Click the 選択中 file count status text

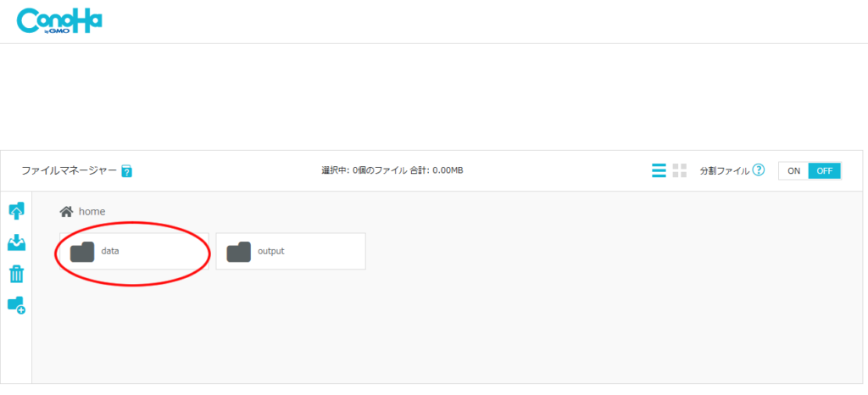(392, 170)
